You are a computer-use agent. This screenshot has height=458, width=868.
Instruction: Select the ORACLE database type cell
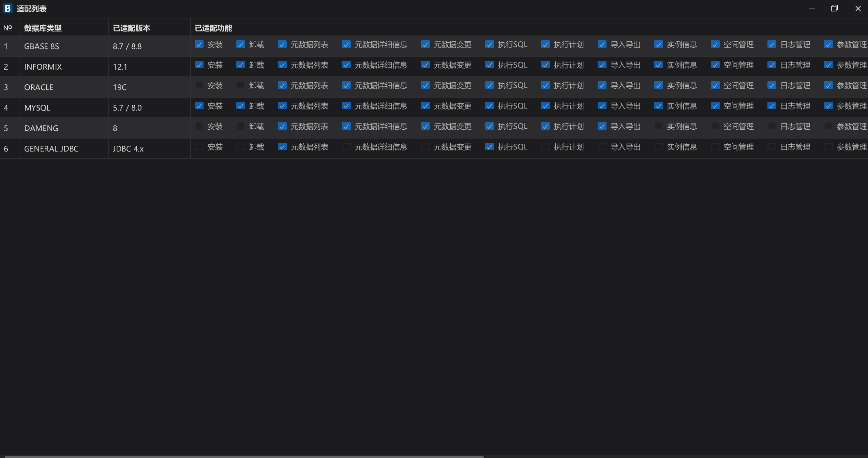(x=64, y=87)
